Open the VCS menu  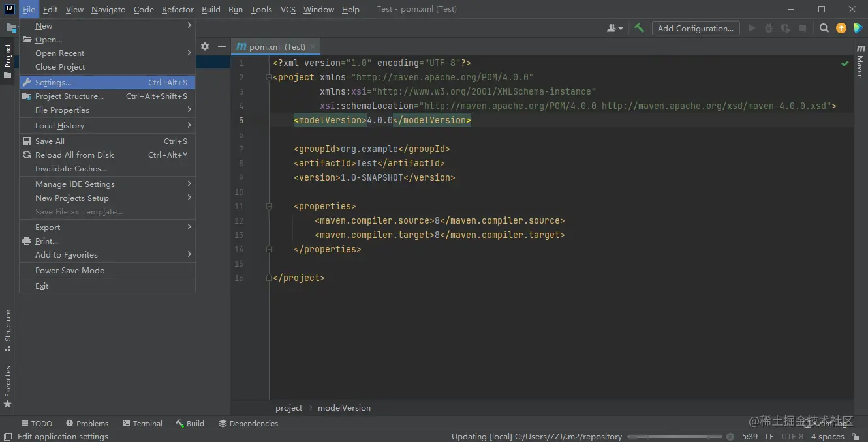[288, 9]
